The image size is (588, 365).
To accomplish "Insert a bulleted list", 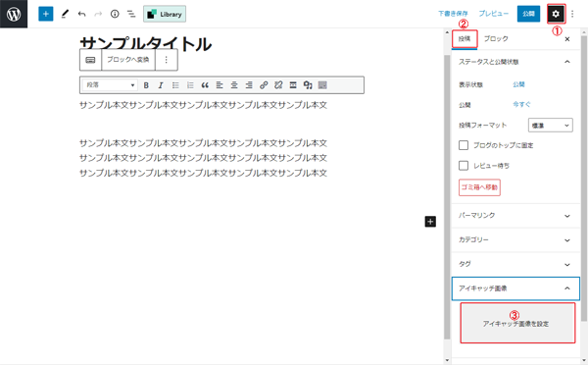I will [175, 85].
